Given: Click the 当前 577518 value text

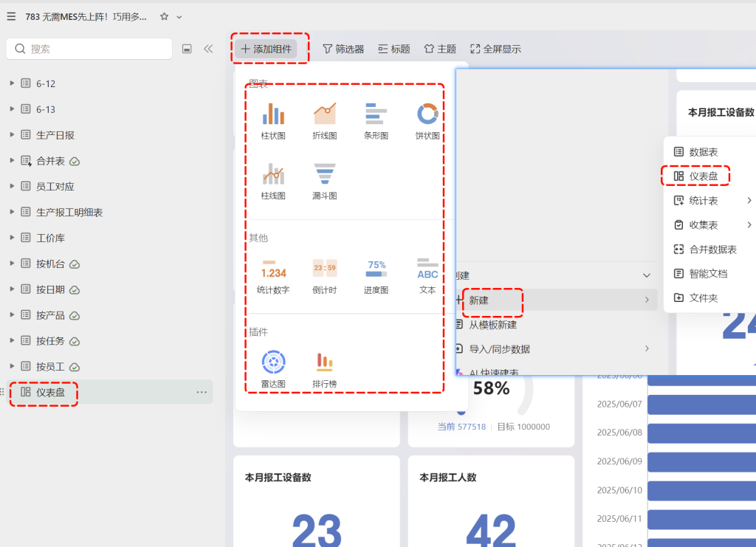Looking at the screenshot, I should (461, 427).
